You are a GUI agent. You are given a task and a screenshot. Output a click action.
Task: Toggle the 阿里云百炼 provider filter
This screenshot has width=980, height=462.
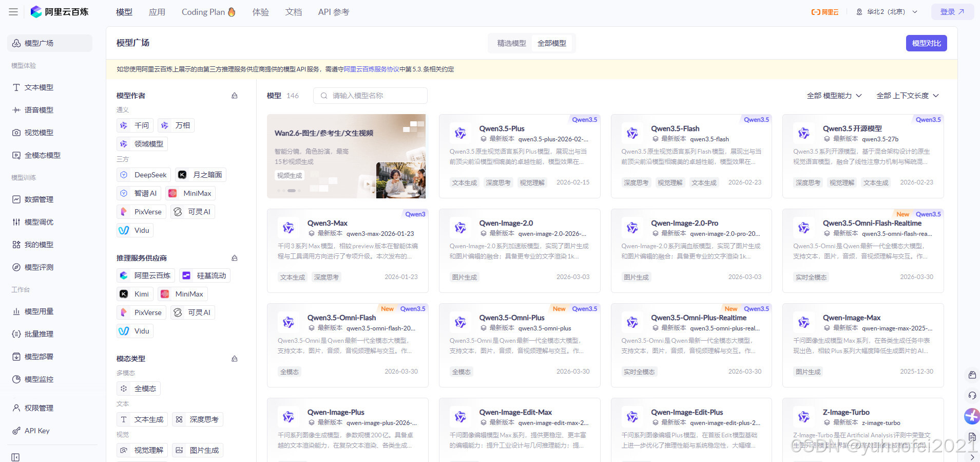[146, 275]
